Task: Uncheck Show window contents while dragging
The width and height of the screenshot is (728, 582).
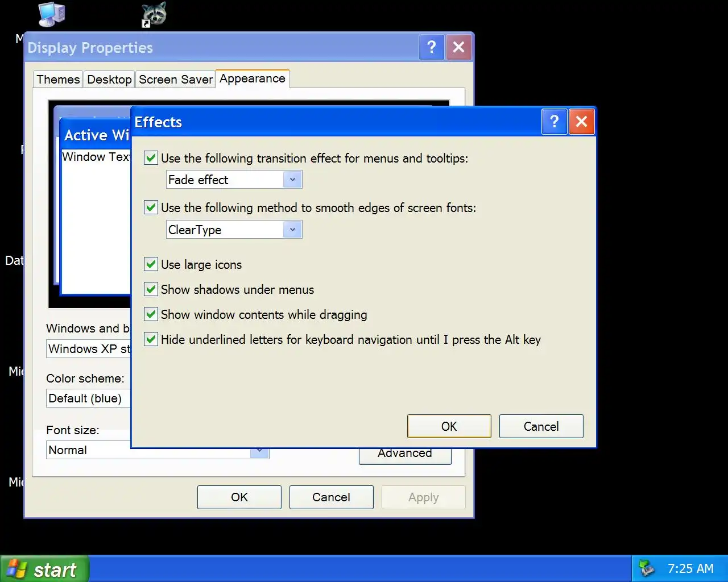Action: coord(151,314)
